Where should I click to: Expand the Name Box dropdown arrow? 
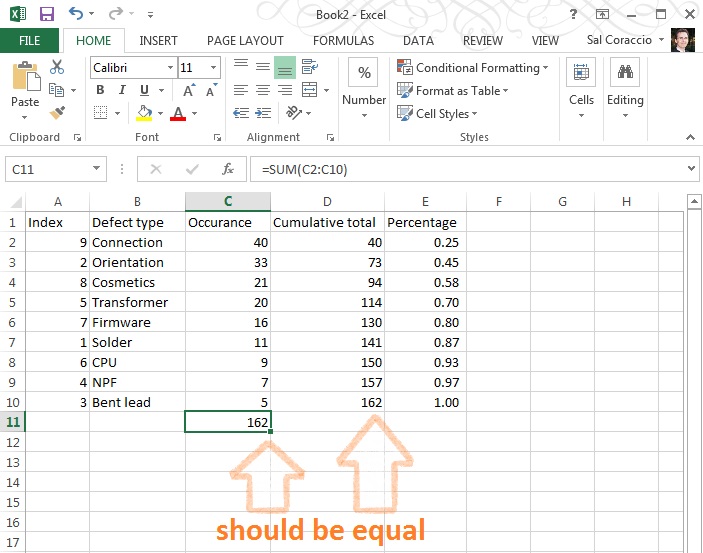[x=96, y=169]
